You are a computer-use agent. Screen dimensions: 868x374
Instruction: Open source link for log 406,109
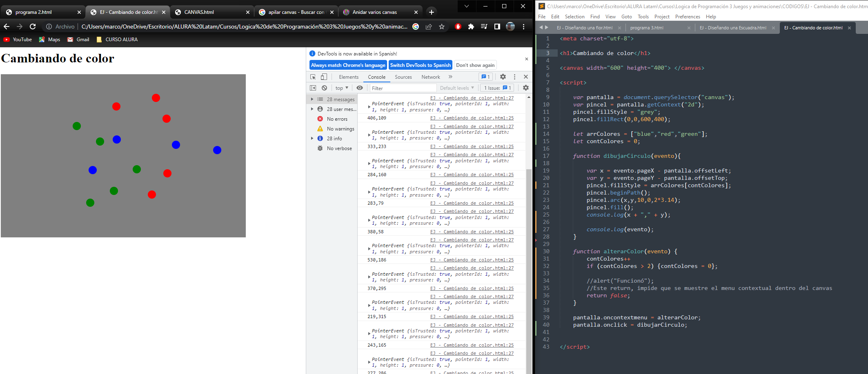point(472,118)
